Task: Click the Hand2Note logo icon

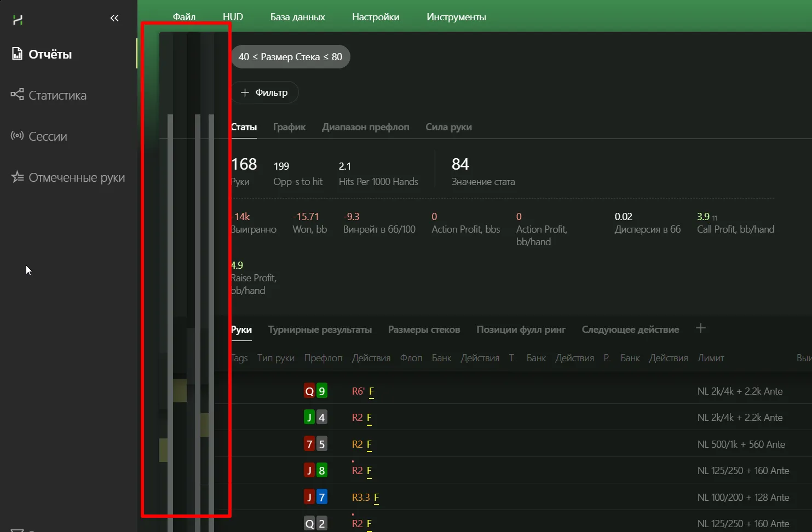Action: point(18,20)
